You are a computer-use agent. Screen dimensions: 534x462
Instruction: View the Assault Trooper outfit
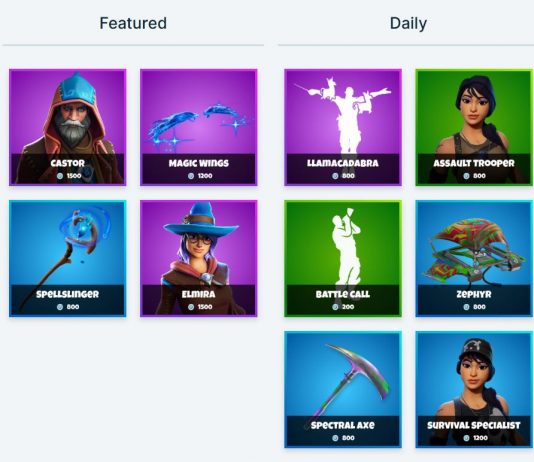tap(474, 127)
